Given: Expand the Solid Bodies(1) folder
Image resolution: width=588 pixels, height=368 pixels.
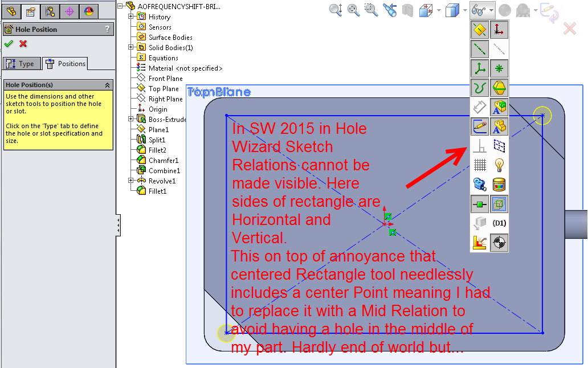Looking at the screenshot, I should pos(130,47).
